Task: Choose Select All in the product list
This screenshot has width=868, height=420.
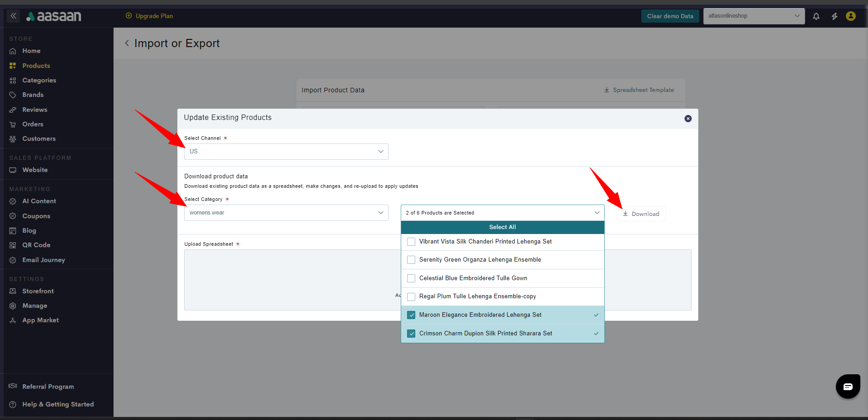Action: (x=502, y=227)
